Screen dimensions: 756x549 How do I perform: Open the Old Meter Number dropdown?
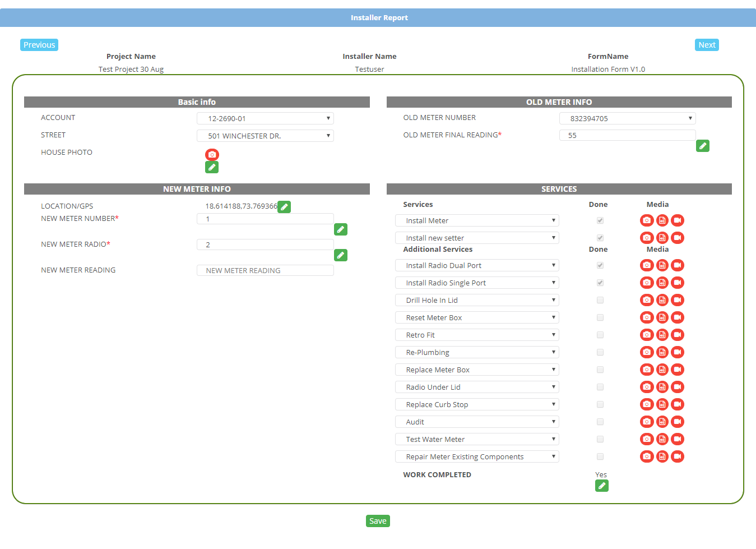(x=627, y=118)
